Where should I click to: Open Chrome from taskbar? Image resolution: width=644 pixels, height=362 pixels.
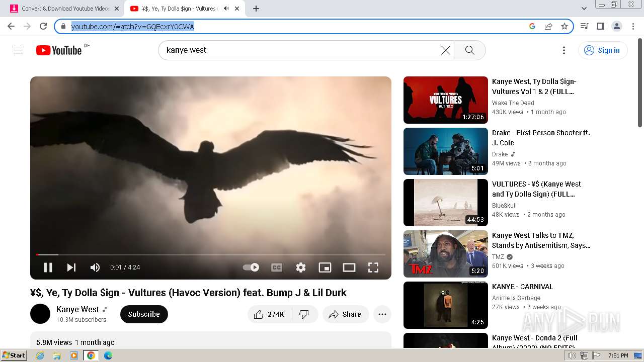click(x=91, y=355)
